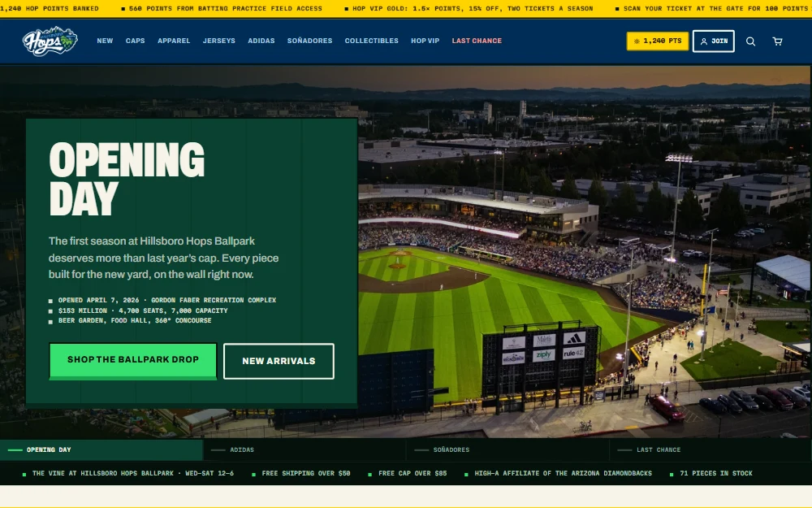Open the CAPS menu item
Screen dimensions: 812x508
coord(135,41)
